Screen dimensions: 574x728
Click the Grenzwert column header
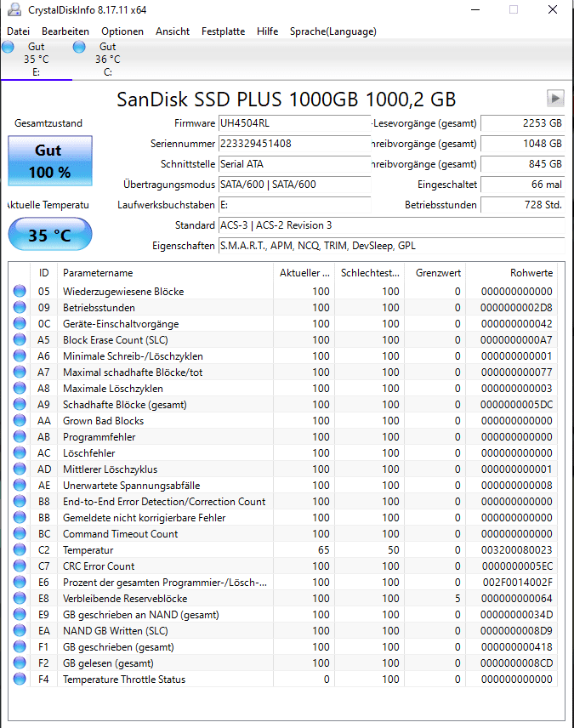(x=435, y=273)
